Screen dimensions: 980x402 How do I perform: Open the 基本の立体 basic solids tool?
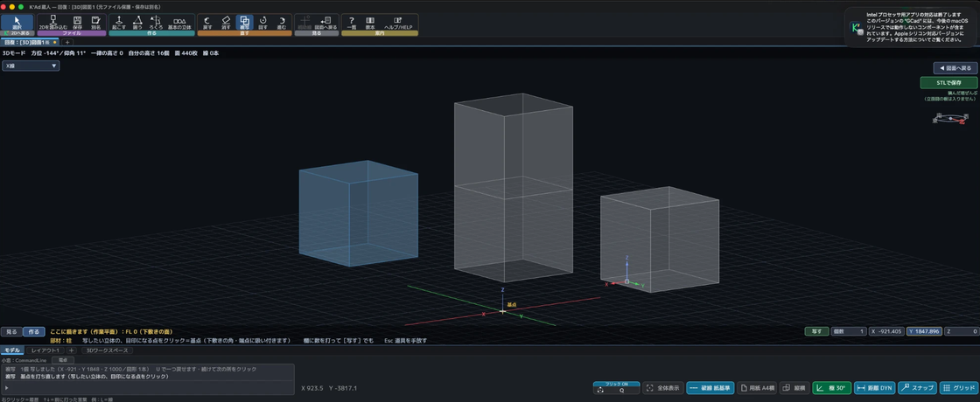179,23
